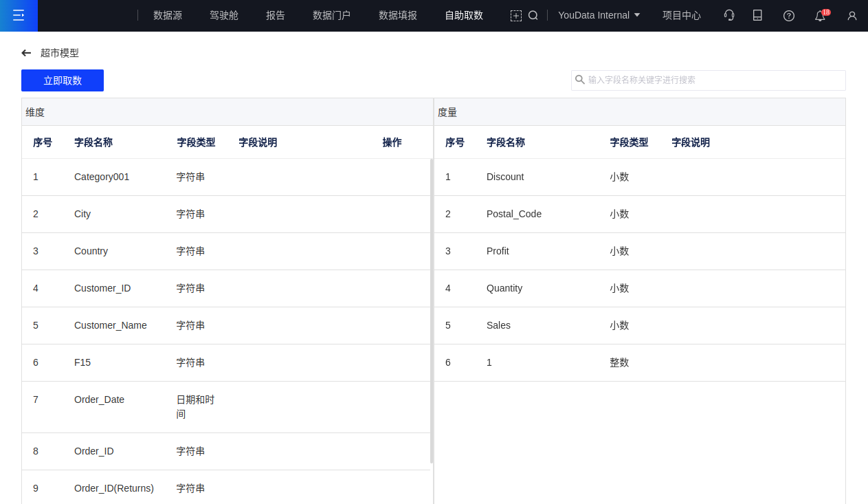Open search via top bar magnifier
This screenshot has width=868, height=504.
pyautogui.click(x=533, y=15)
